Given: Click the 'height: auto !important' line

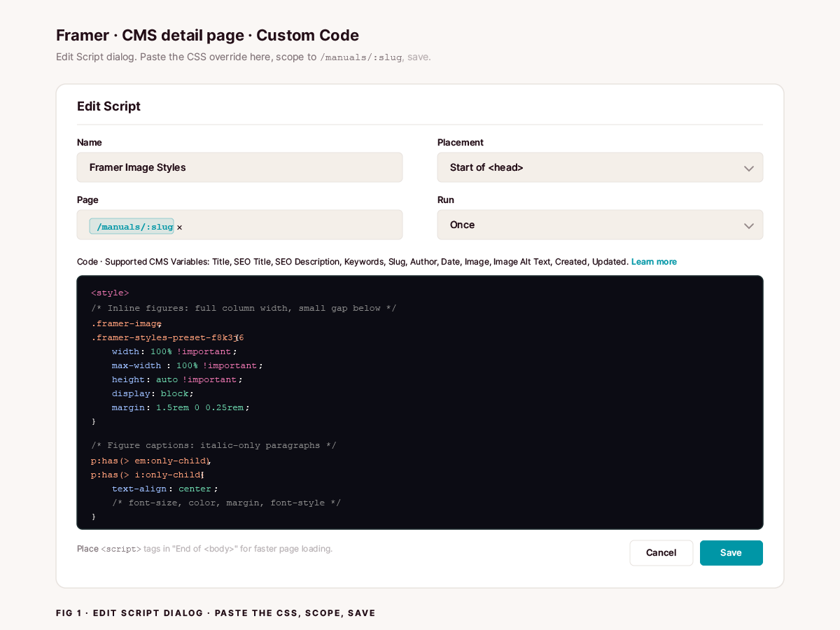Looking at the screenshot, I should point(177,379).
